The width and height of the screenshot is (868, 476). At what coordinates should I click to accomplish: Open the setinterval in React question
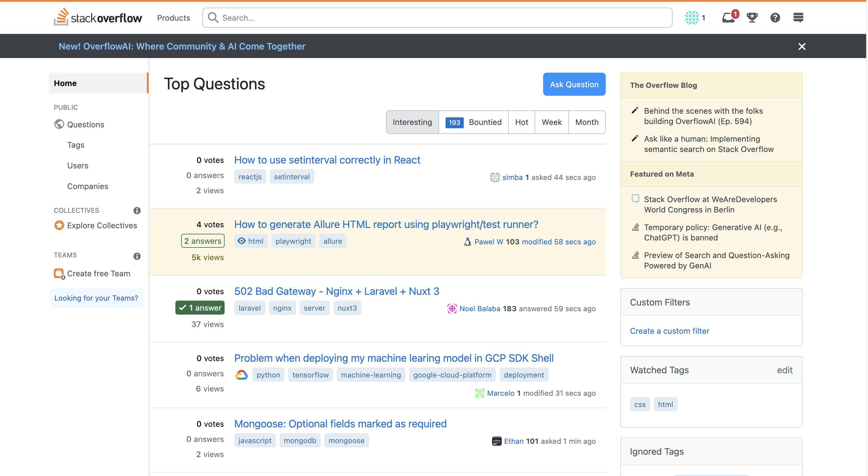(327, 160)
